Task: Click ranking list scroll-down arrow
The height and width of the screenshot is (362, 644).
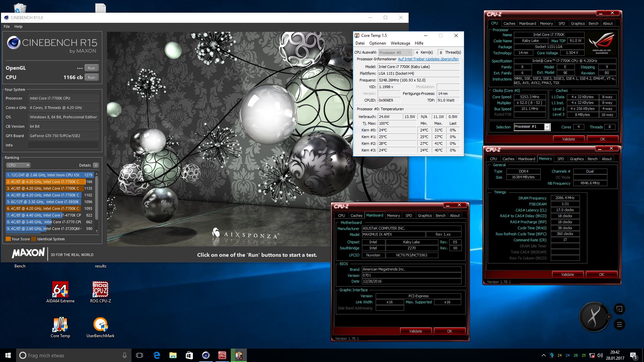Action: click(x=97, y=231)
